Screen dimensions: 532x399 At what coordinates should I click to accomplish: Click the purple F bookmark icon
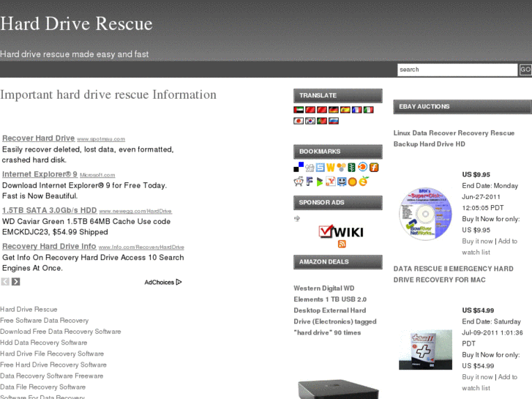[x=310, y=182]
